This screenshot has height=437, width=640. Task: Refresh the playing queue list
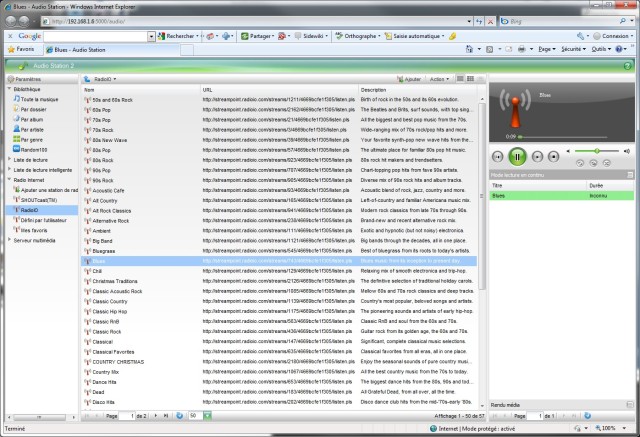pyautogui.click(x=587, y=416)
